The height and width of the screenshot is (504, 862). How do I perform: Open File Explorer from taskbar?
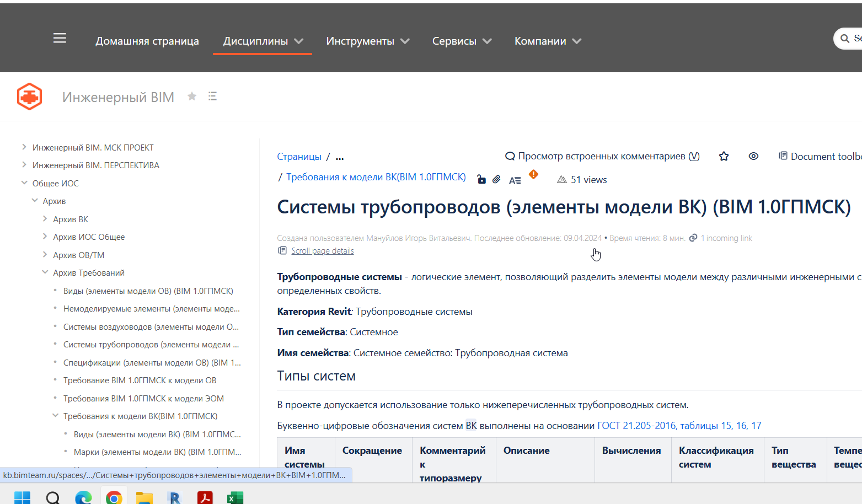[x=144, y=497]
